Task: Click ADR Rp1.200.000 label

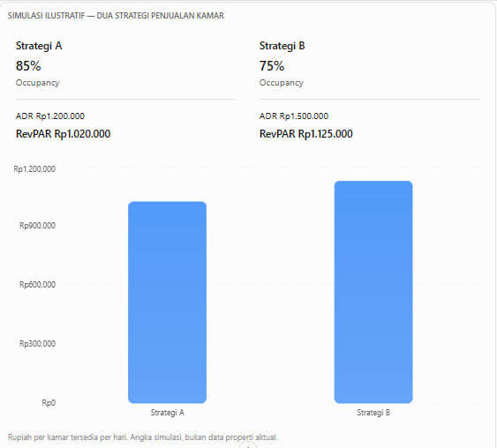Action: pos(50,116)
